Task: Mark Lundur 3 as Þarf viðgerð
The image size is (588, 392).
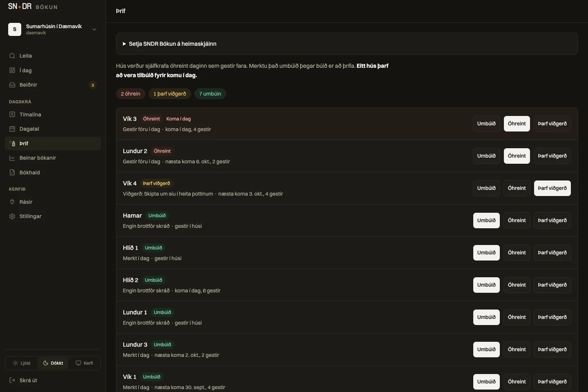Action: 552,350
